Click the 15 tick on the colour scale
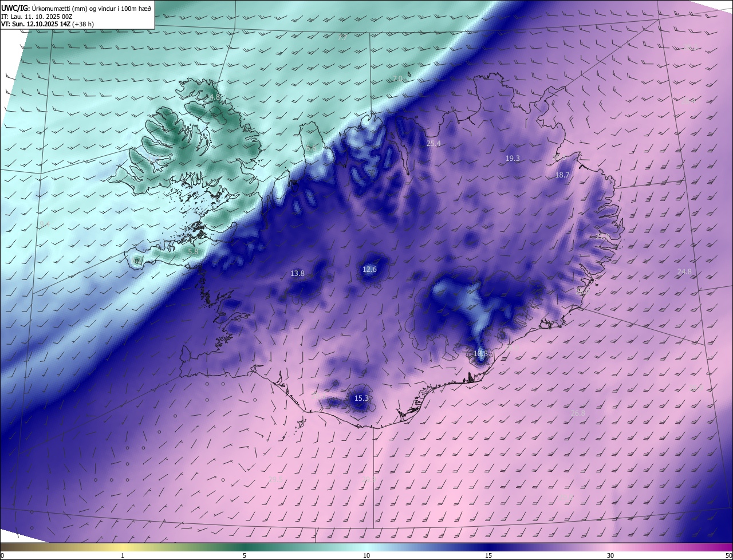Image resolution: width=733 pixels, height=560 pixels. [x=488, y=555]
